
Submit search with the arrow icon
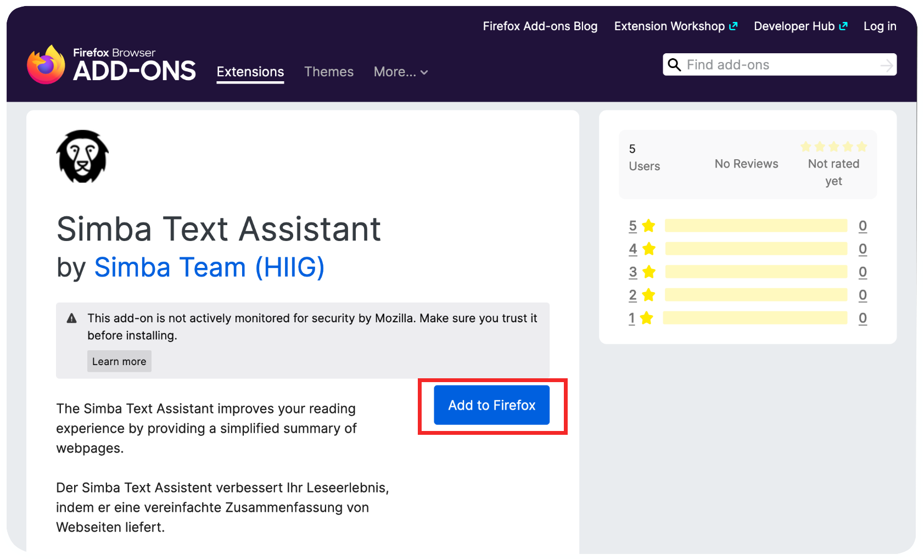pyautogui.click(x=887, y=65)
